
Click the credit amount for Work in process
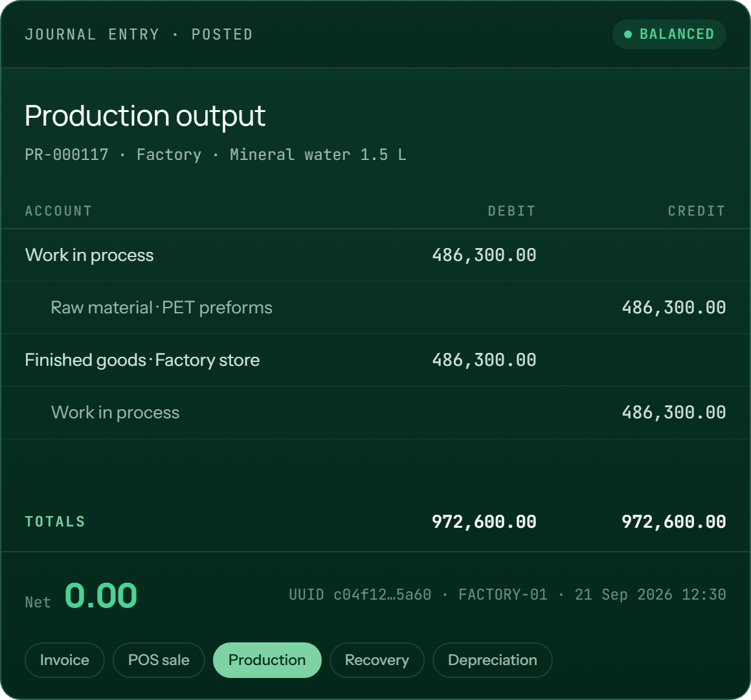click(x=674, y=412)
